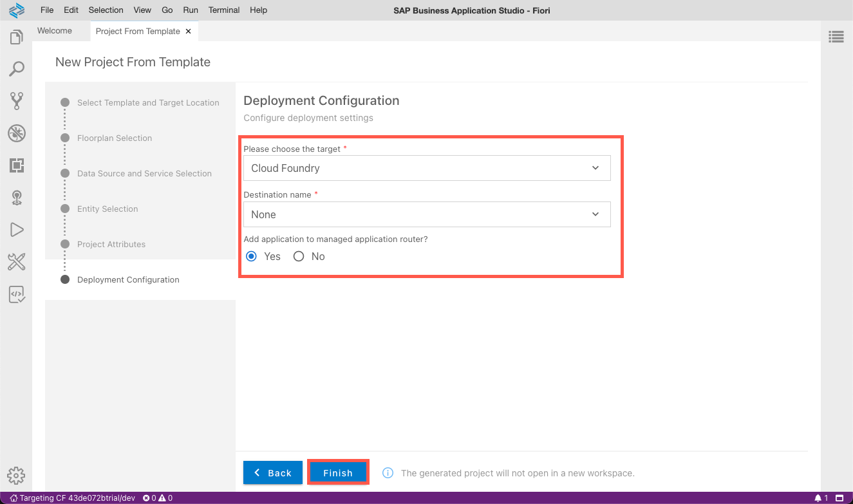This screenshot has width=853, height=504.
Task: Open the Terminal menu
Action: tap(224, 10)
